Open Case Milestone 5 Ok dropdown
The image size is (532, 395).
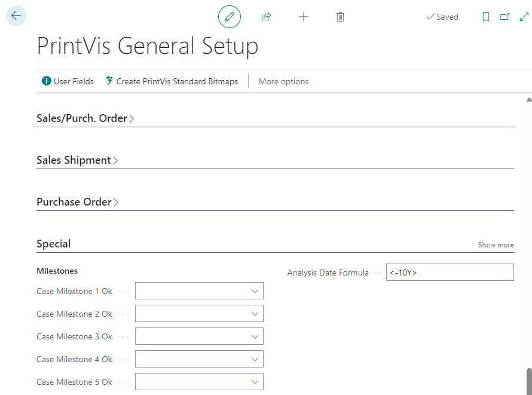[199, 382]
